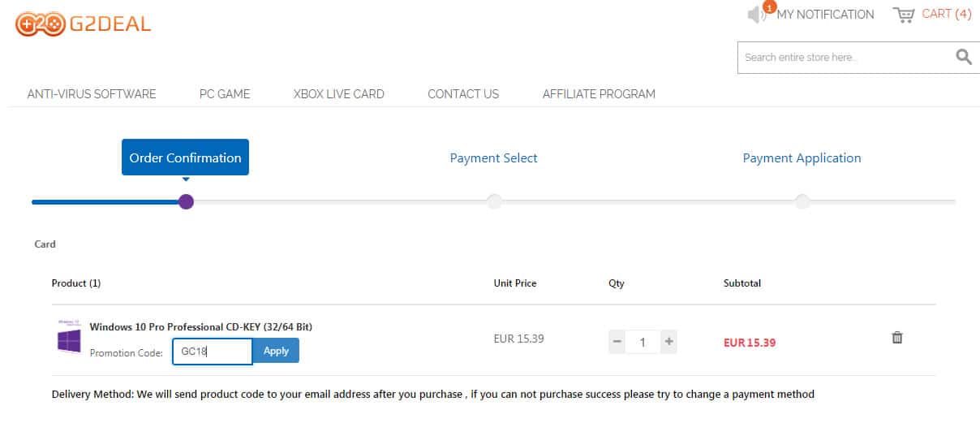The image size is (980, 423).
Task: Increase quantity with the plus button
Action: 668,342
